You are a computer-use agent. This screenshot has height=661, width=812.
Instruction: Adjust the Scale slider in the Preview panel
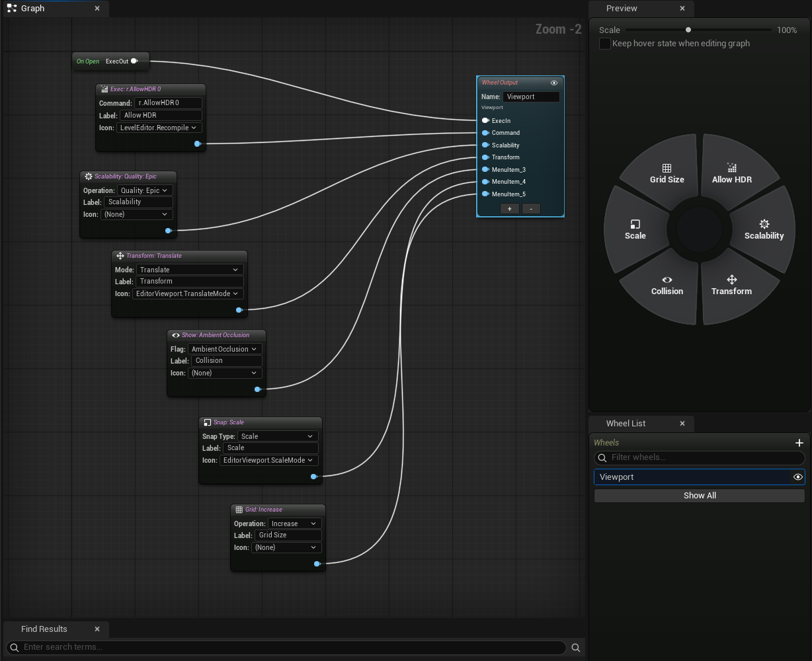click(690, 30)
